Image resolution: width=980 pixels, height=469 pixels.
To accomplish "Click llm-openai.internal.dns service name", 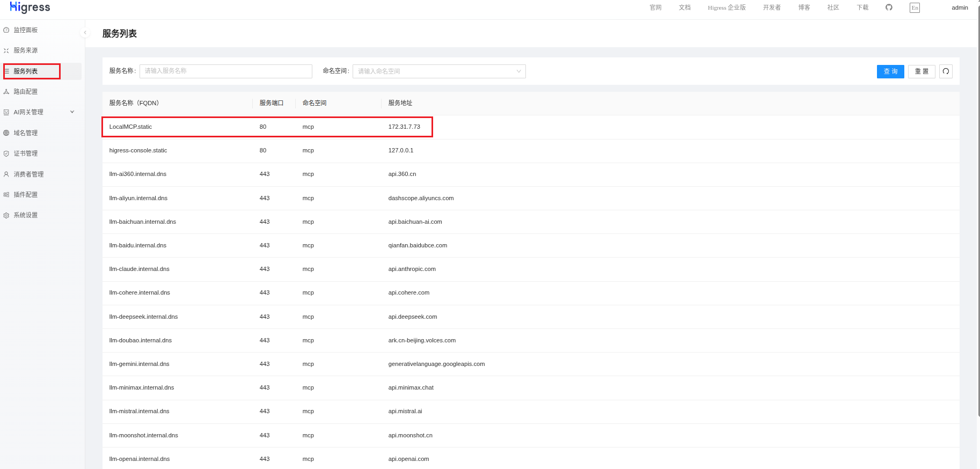I will pos(140,459).
